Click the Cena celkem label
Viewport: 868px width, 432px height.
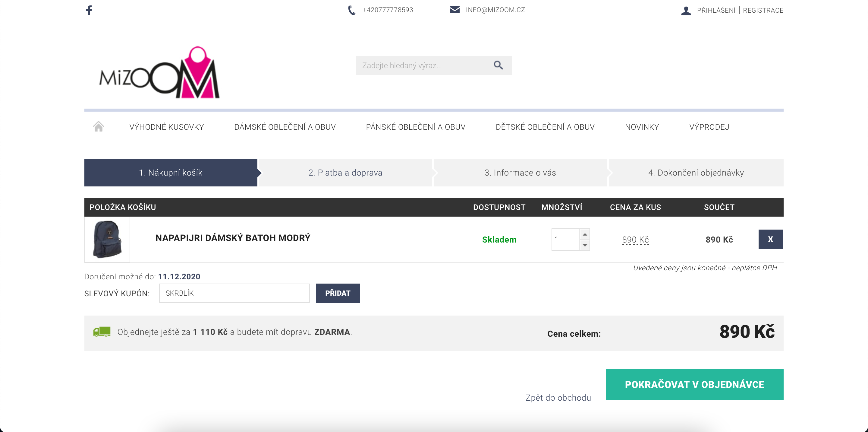[574, 334]
